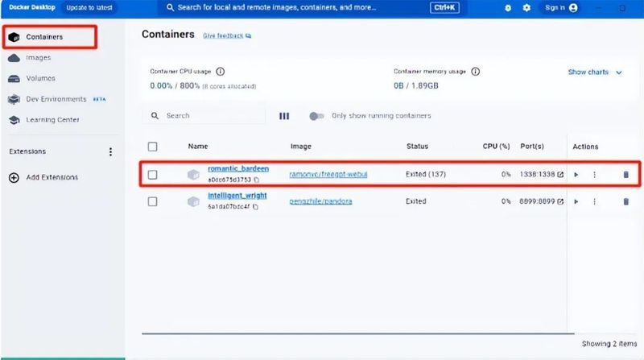Open port 1338:1338 in browser

coord(560,174)
